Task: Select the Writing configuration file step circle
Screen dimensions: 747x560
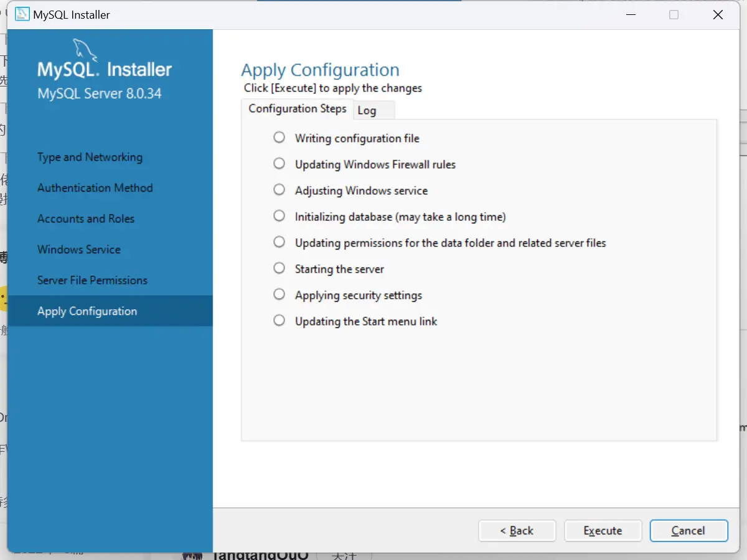Action: (x=280, y=137)
